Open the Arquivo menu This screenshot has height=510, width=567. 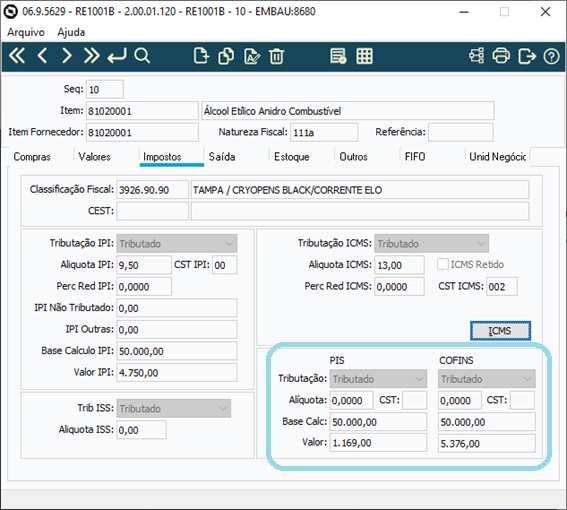tap(26, 32)
